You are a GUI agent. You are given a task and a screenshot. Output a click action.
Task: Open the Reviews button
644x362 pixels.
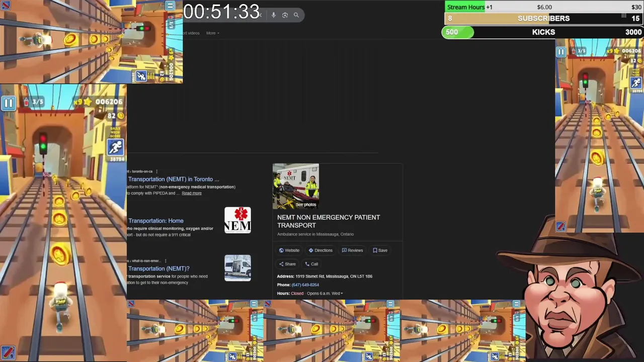pyautogui.click(x=352, y=250)
